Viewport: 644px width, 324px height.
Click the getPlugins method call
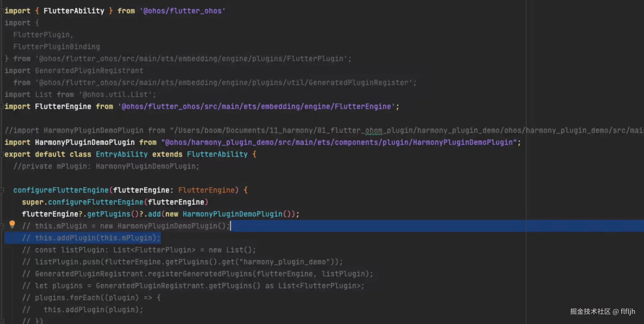(x=109, y=214)
